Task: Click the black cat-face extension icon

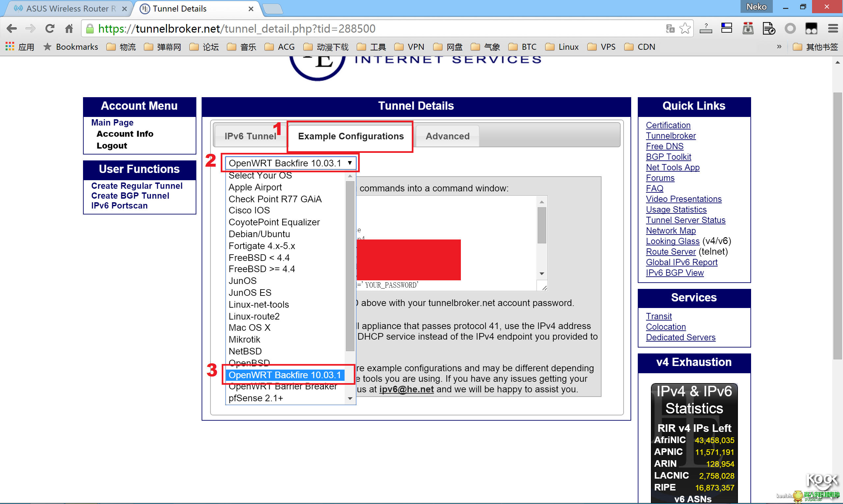Action: click(x=811, y=29)
